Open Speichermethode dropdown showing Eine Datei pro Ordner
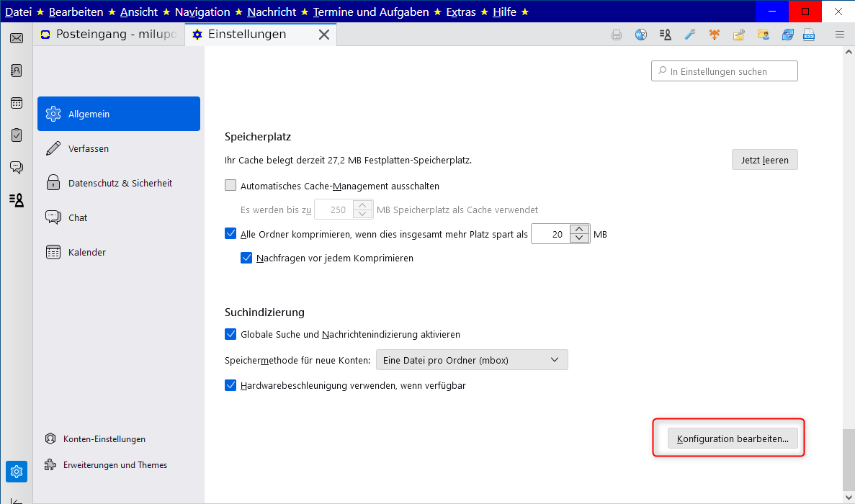 click(472, 359)
